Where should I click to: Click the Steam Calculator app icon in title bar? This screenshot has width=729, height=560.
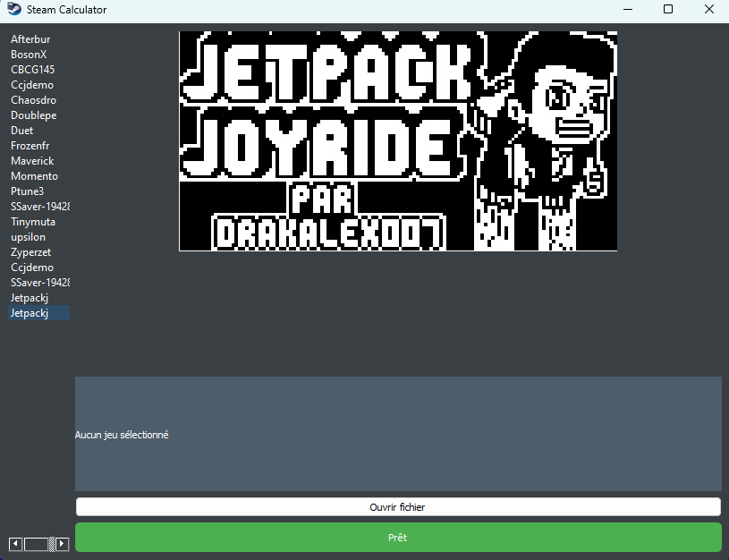[x=14, y=9]
